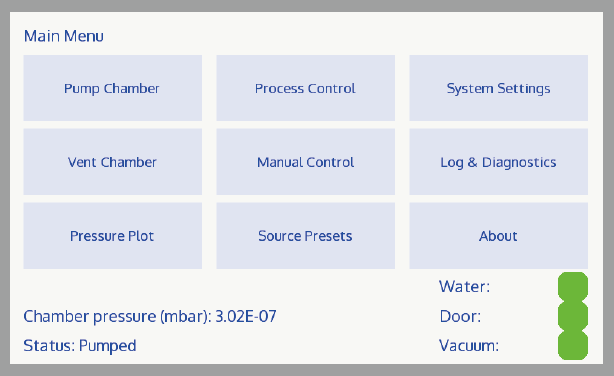
Task: Click the About button
Action: [498, 236]
